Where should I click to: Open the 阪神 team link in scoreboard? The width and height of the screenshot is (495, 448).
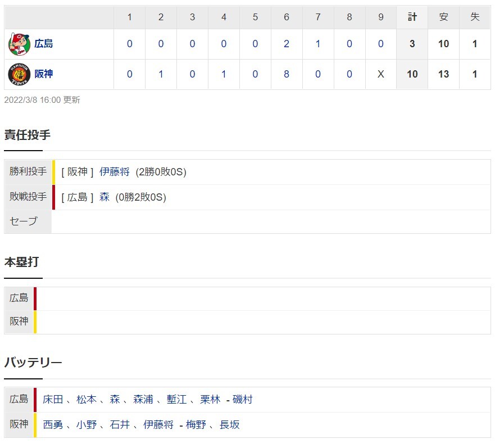point(44,74)
